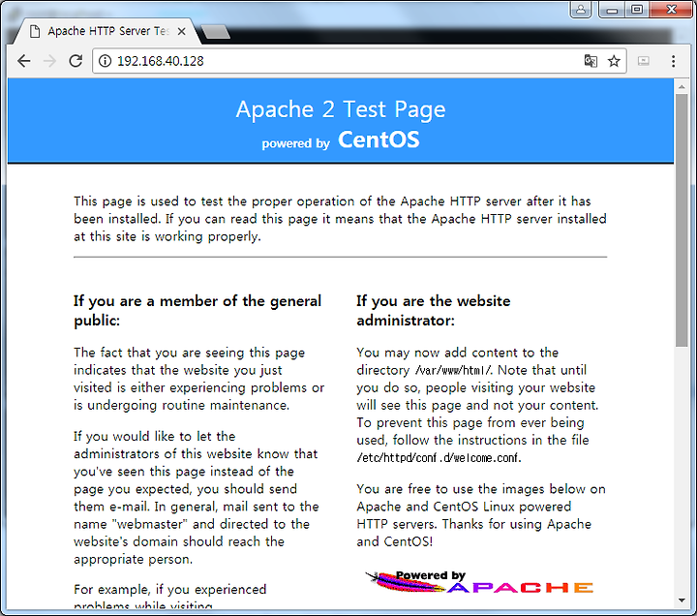
Task: Click the /var/www/html/ directory text
Action: tap(453, 370)
